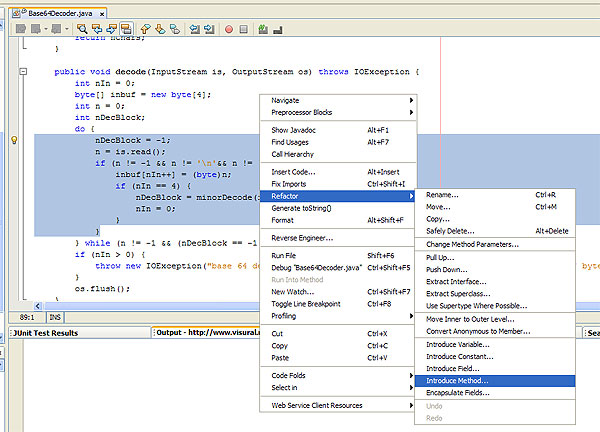
Task: Click Find Next Occurrence toolbar icon
Action: click(111, 29)
